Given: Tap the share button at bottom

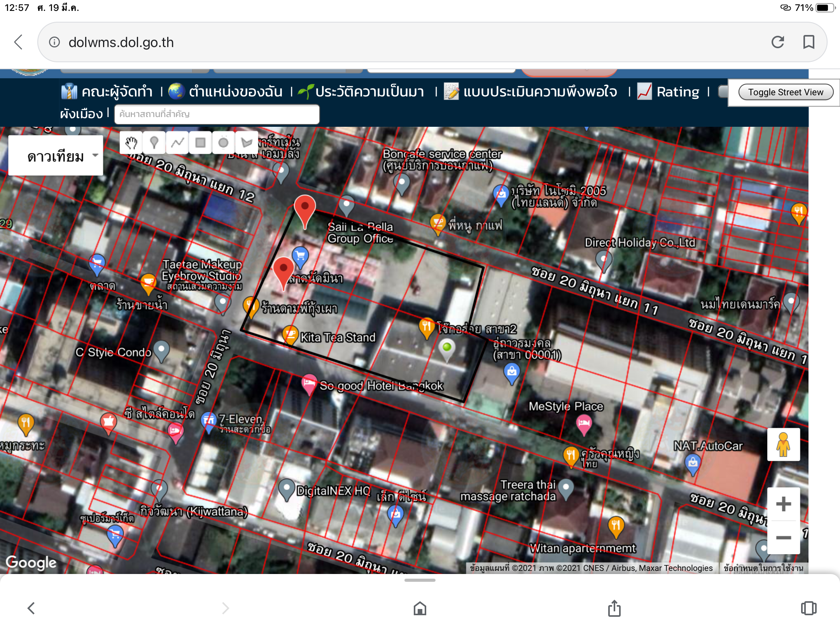Looking at the screenshot, I should 614,608.
